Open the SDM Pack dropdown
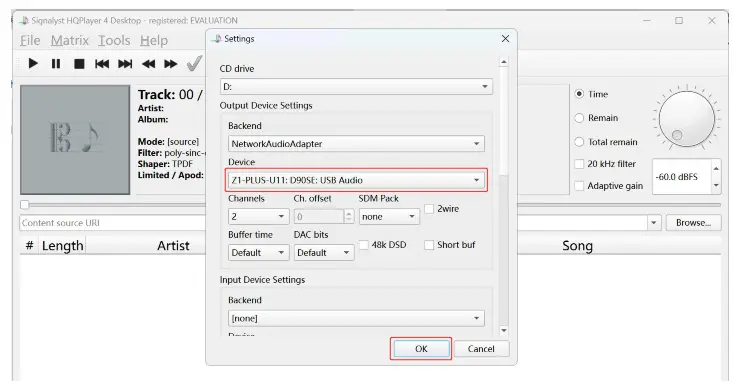This screenshot has height=388, width=734. pos(389,217)
